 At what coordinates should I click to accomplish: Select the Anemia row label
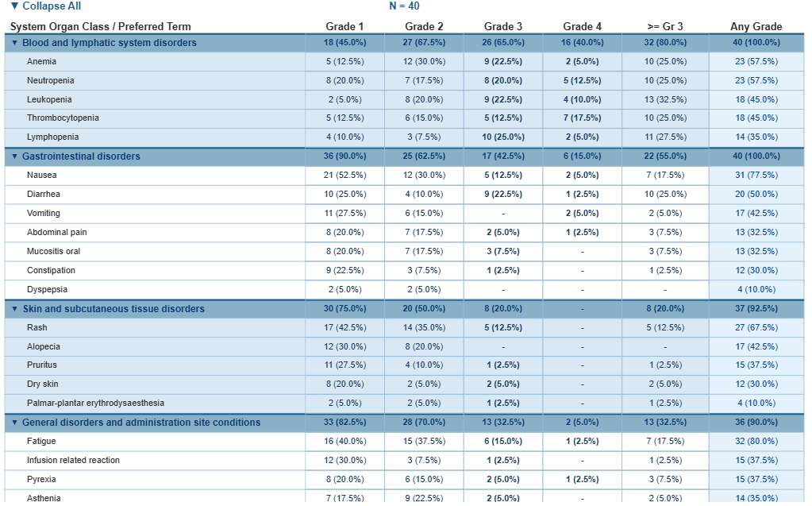[41, 62]
